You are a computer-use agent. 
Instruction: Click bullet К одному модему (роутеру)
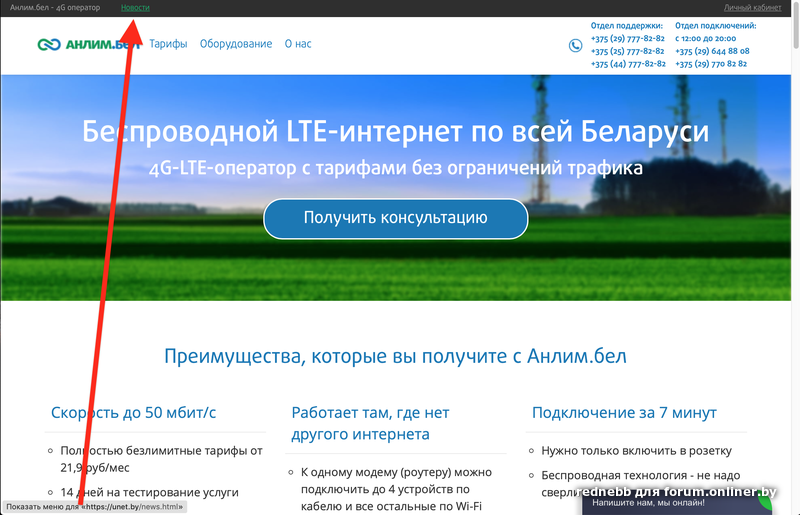click(x=396, y=489)
